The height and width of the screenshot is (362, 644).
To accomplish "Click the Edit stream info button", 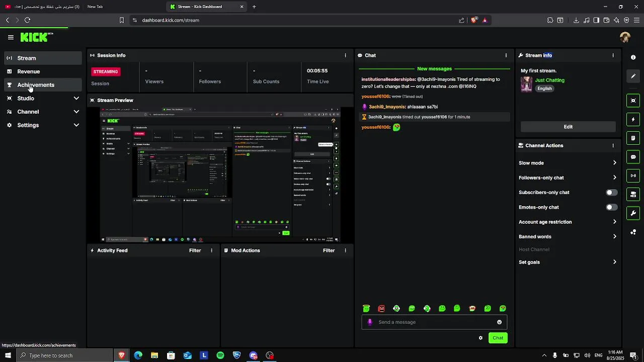I will point(568,127).
